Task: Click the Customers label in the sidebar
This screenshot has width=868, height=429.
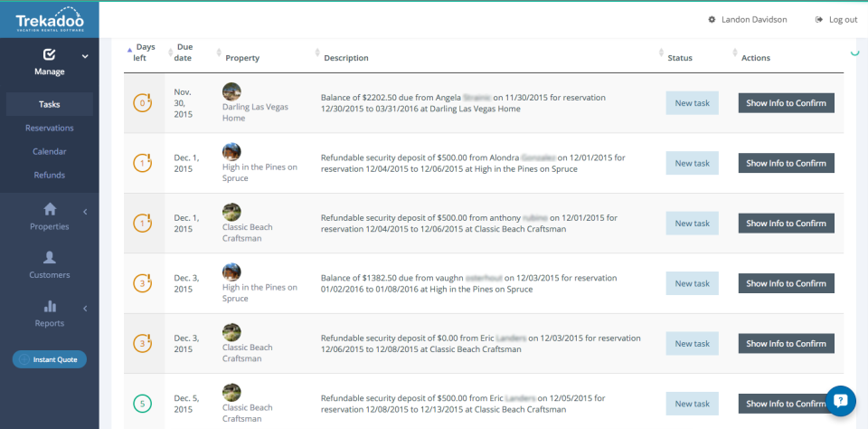Action: (50, 275)
